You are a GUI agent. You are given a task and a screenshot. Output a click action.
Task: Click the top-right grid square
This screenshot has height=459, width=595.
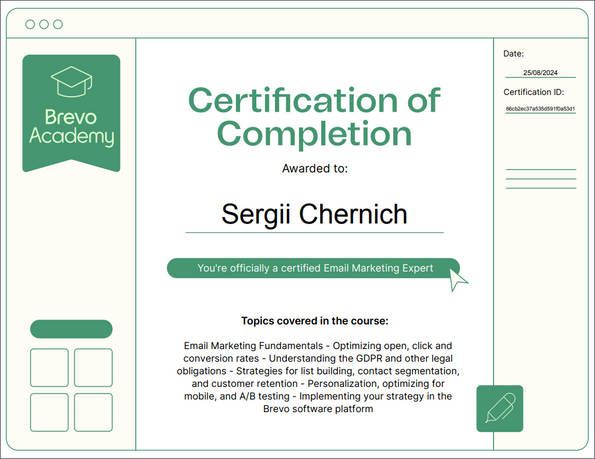pos(93,368)
